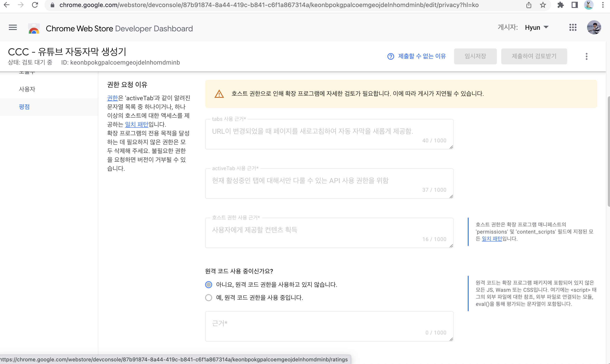Click the Chrome Web Store logo
Viewport: 610px width, 364px height.
[34, 28]
